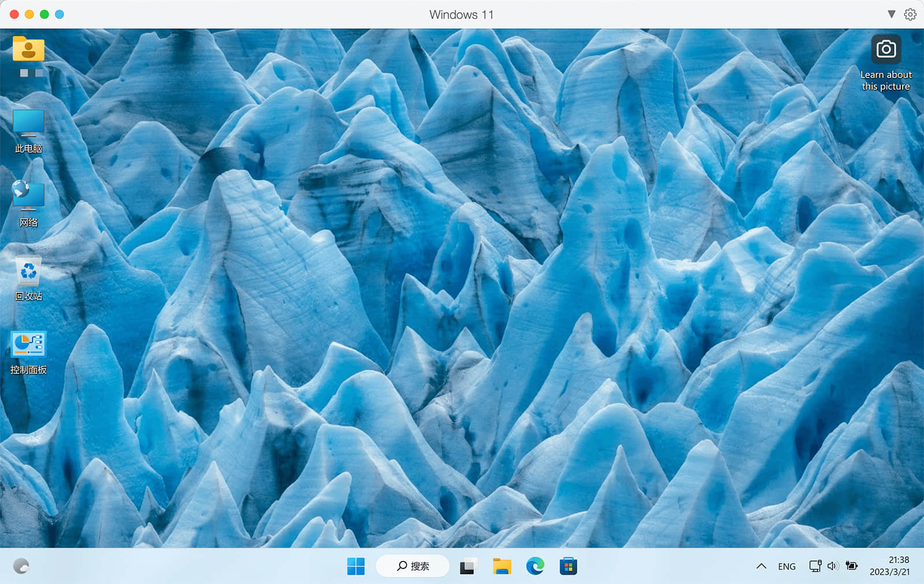This screenshot has width=924, height=584.
Task: Open the Windows Start menu
Action: 356,566
